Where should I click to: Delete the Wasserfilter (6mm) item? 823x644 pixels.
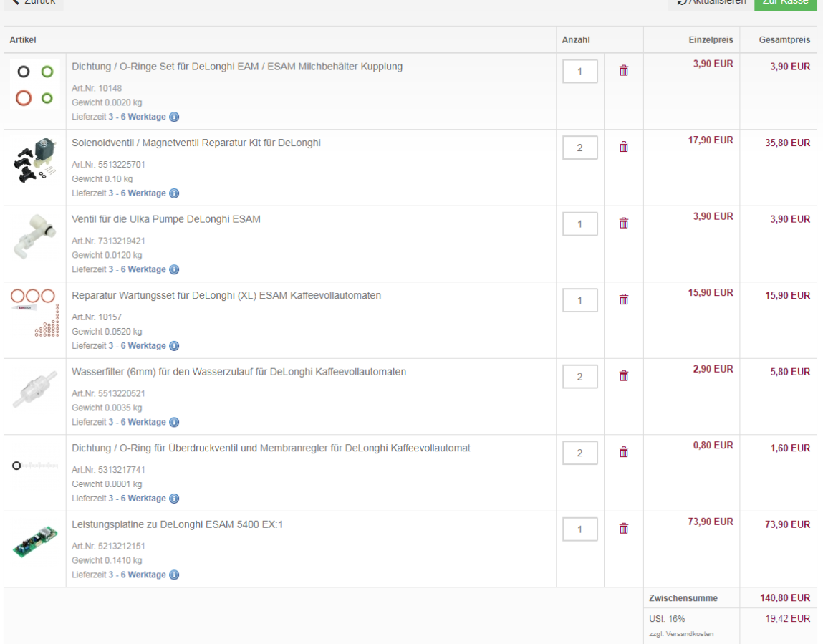pos(623,375)
